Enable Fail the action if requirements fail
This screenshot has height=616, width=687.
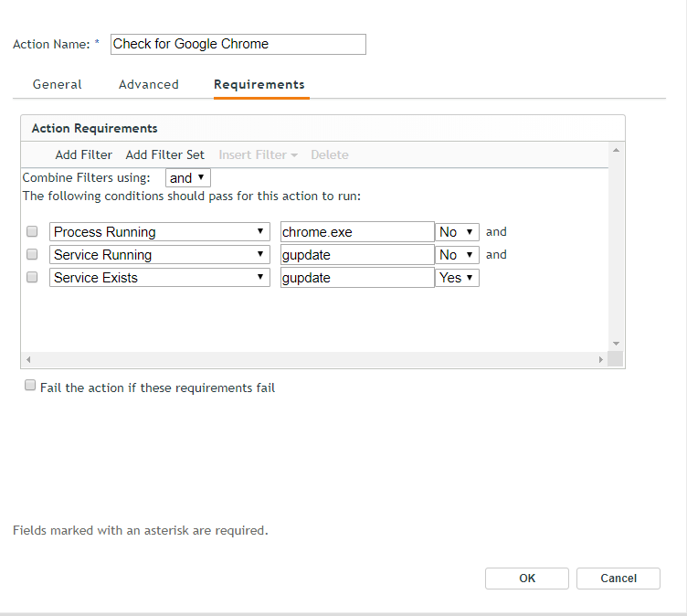click(x=30, y=386)
